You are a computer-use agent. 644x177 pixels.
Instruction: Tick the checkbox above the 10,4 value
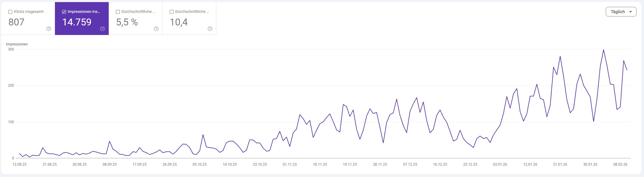click(x=171, y=12)
